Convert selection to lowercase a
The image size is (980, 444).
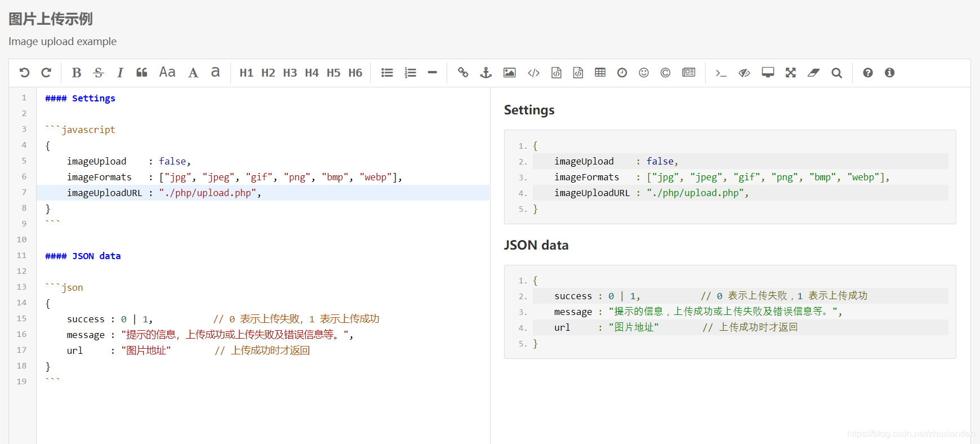215,72
